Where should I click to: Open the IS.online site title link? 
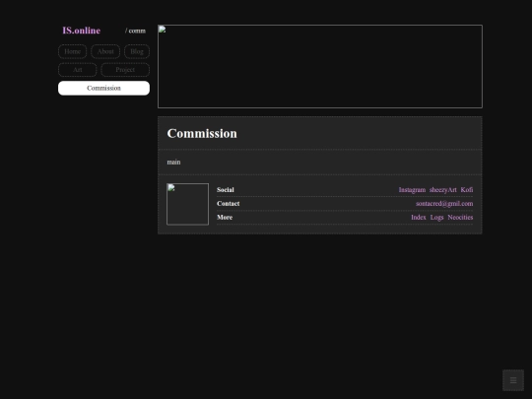82,31
